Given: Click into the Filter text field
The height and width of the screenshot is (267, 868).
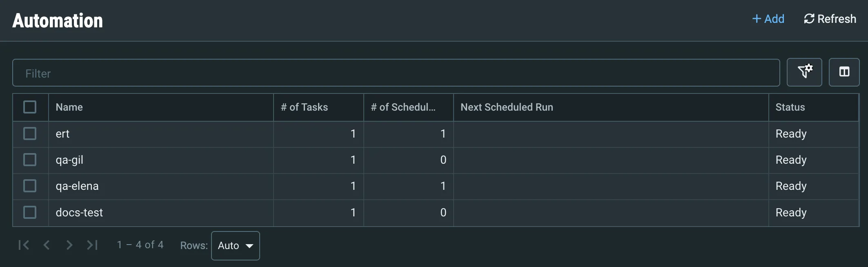Looking at the screenshot, I should (x=396, y=73).
